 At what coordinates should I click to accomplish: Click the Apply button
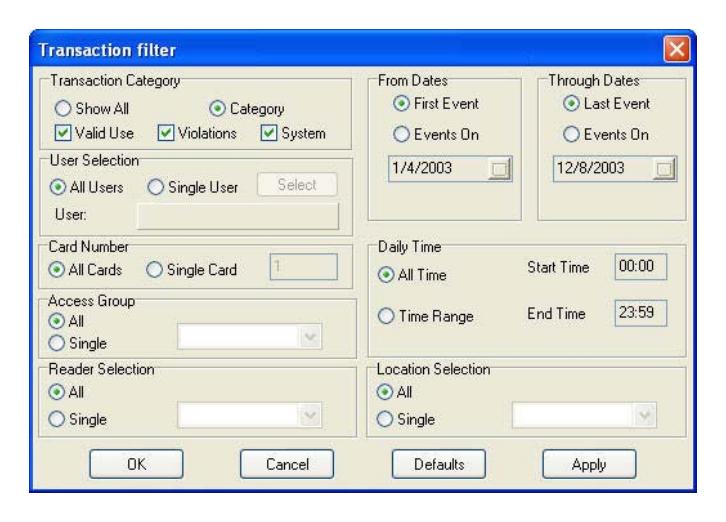click(x=589, y=464)
